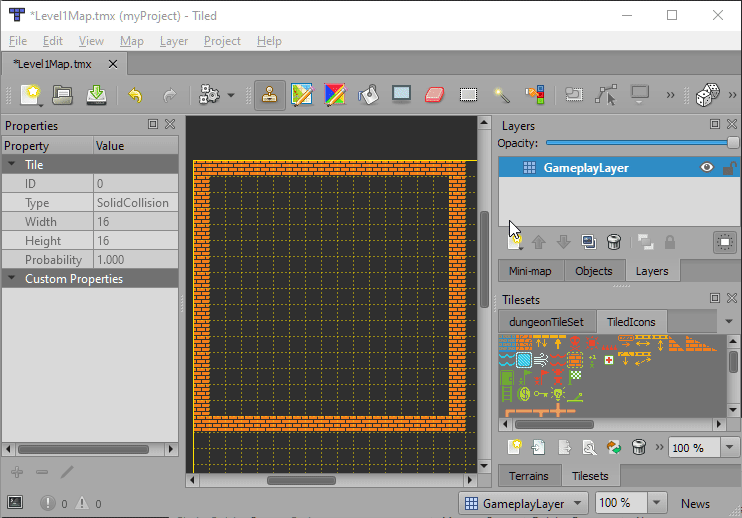Delete layer using trash icon in Layers
The width and height of the screenshot is (742, 518).
(x=614, y=242)
